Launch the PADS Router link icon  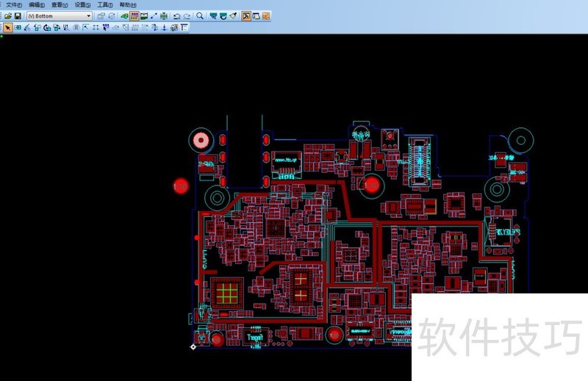[x=266, y=16]
